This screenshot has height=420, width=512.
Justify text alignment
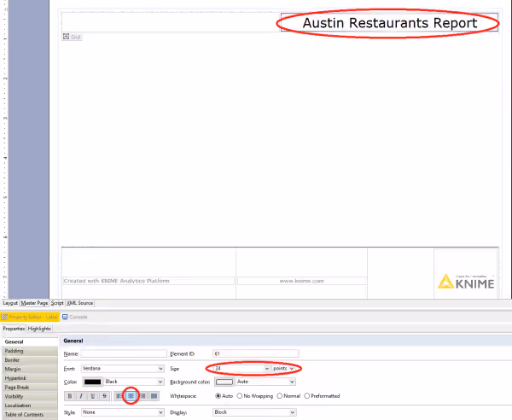point(154,396)
